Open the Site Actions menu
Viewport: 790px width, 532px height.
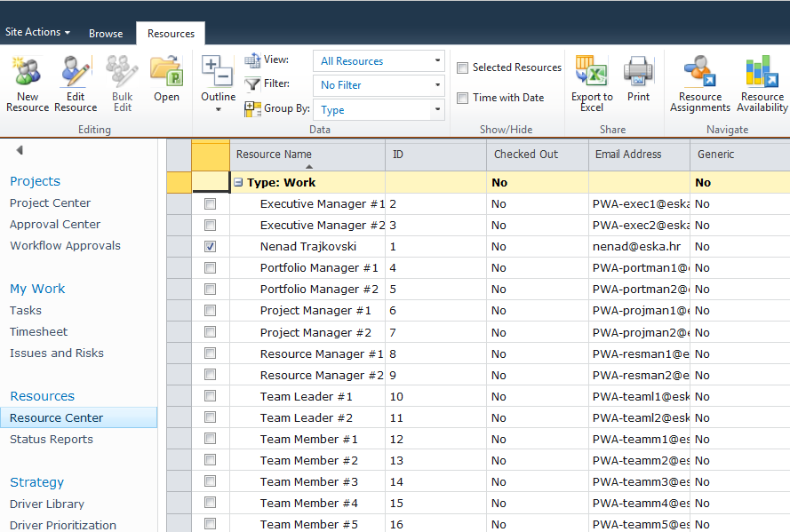tap(37, 32)
